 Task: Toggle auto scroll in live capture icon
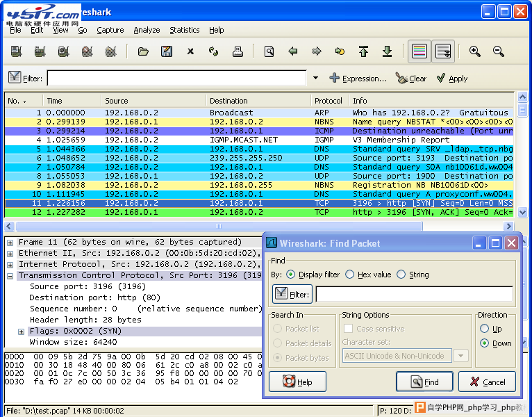pos(443,51)
